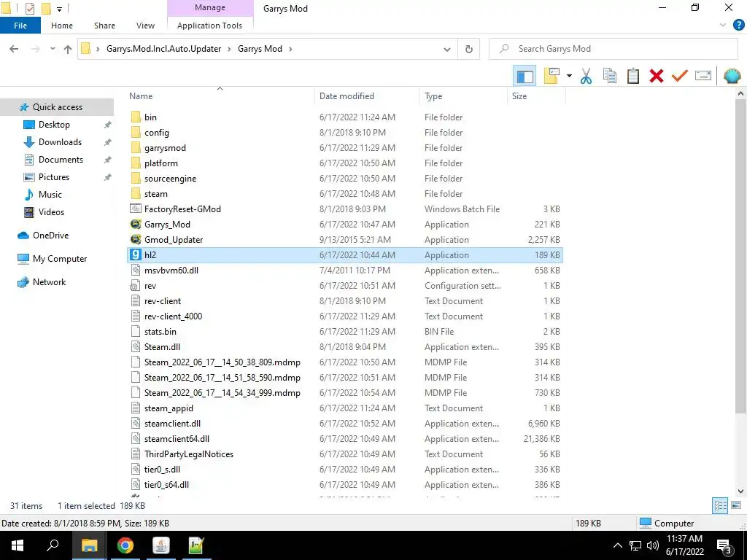Open Downloads in the navigation pane

tap(60, 142)
